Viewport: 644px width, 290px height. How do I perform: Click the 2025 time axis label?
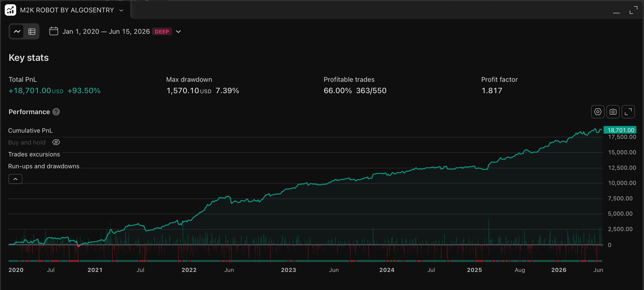474,270
